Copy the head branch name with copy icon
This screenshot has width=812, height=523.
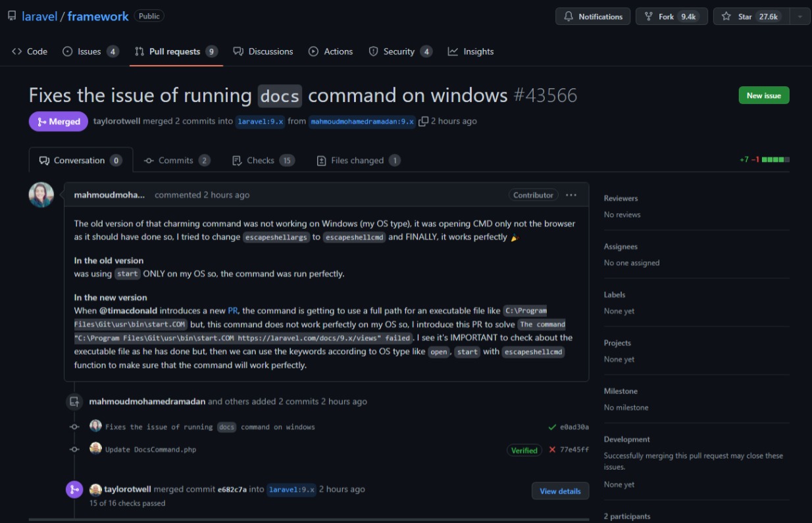[x=424, y=121]
